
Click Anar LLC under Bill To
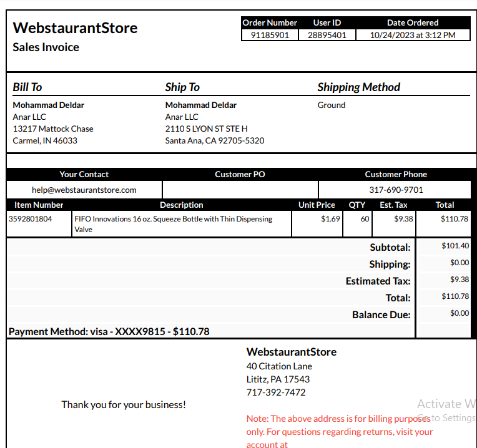pyautogui.click(x=29, y=117)
